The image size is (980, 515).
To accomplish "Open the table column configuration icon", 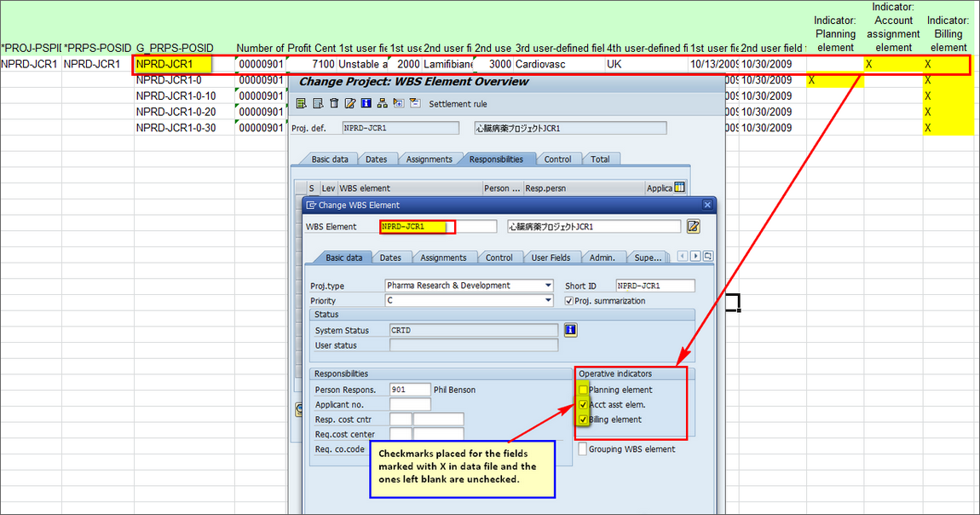I will [679, 188].
